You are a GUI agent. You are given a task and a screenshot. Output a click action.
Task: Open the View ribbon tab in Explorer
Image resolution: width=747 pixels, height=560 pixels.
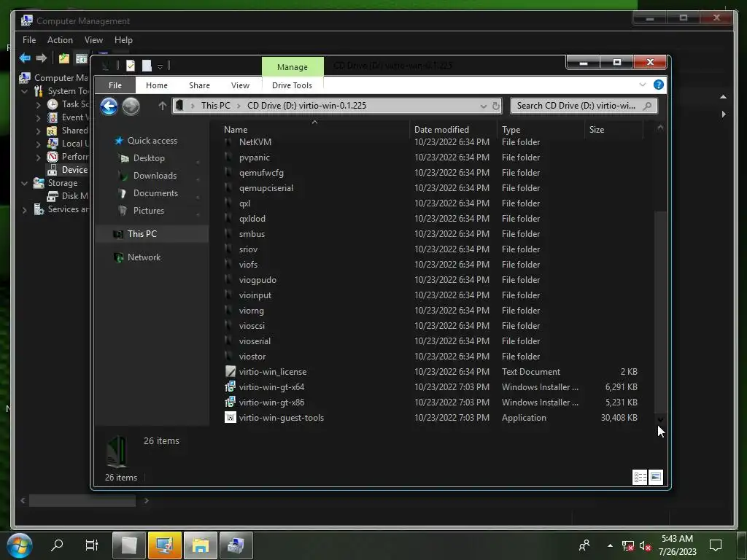tap(240, 85)
